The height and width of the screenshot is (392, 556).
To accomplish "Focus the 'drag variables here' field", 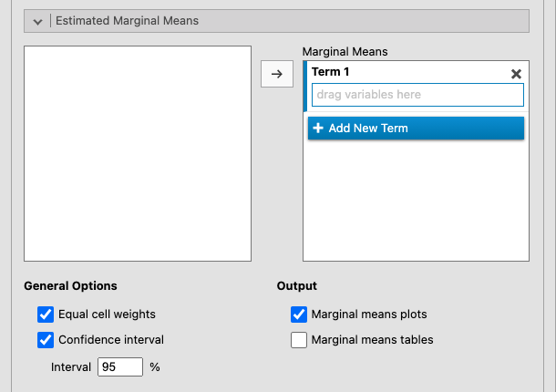I will [417, 95].
